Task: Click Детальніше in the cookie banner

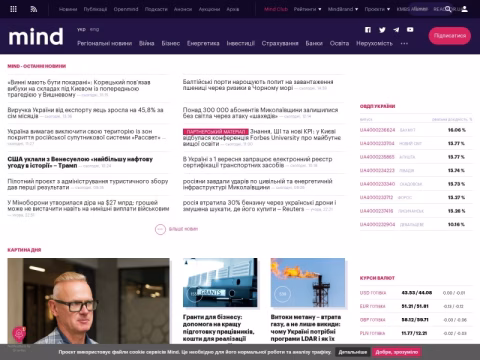Action: tap(353, 352)
